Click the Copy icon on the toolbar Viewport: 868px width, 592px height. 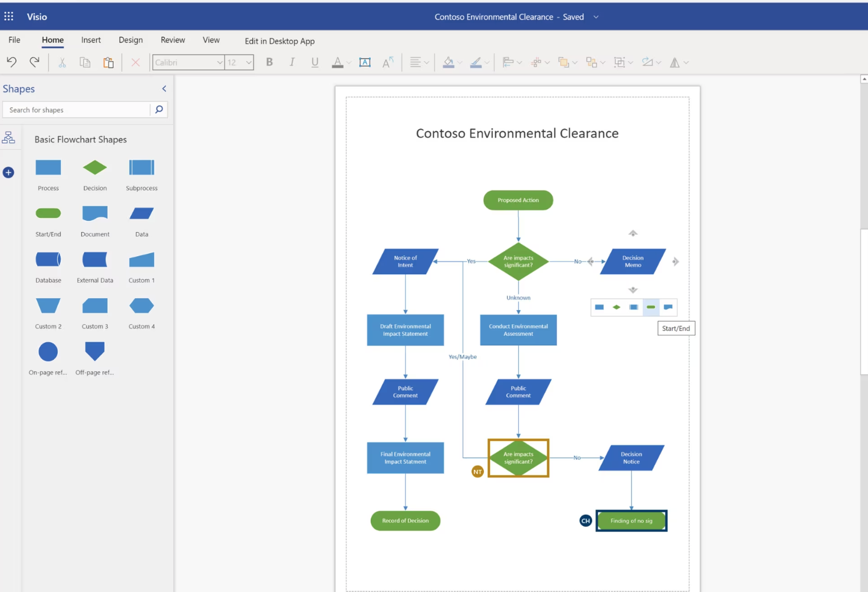coord(85,62)
